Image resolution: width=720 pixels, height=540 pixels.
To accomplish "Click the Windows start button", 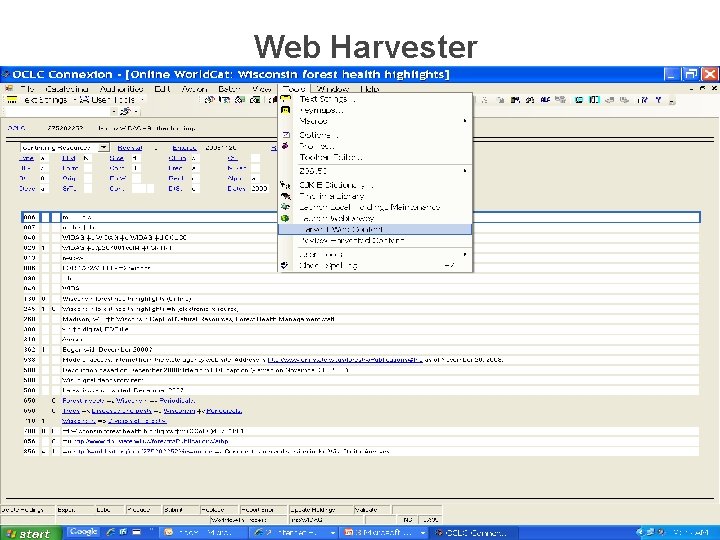I will pos(30,533).
